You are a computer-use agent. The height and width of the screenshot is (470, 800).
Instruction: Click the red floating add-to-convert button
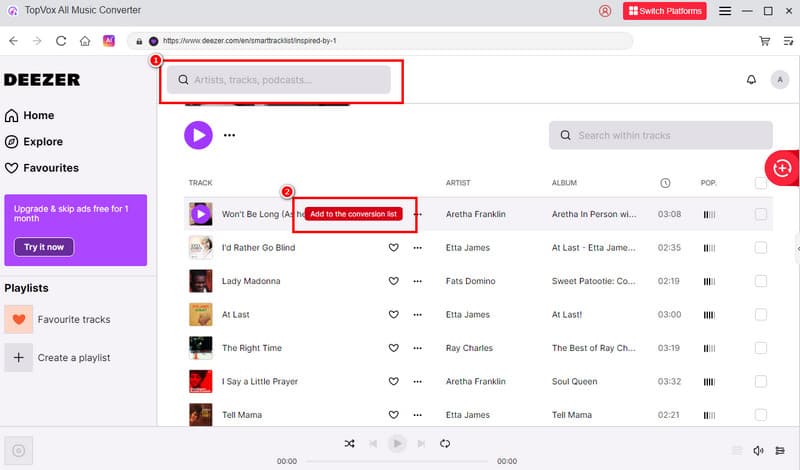(782, 168)
